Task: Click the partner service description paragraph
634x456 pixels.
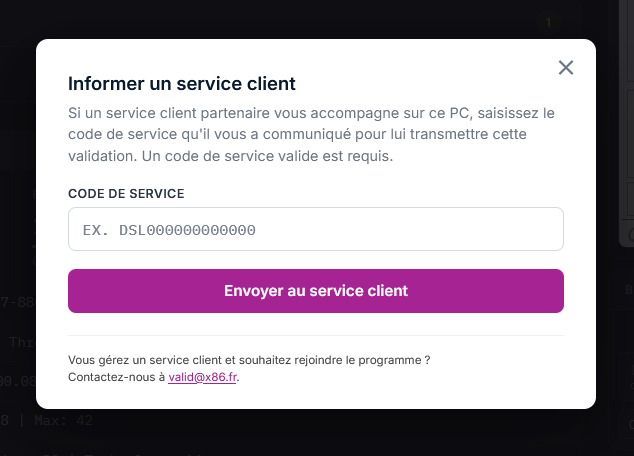Action: [x=311, y=134]
